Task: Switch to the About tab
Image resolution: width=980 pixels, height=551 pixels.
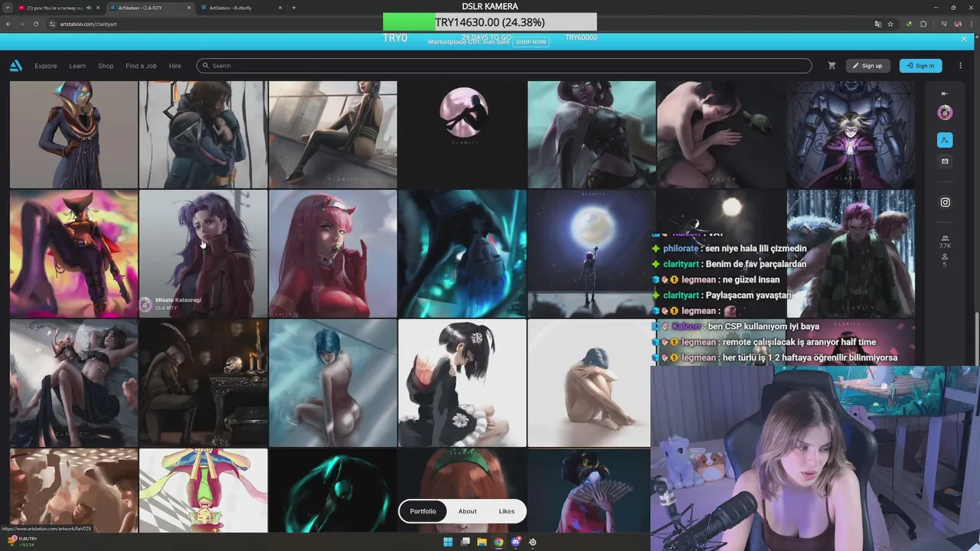Action: (467, 511)
